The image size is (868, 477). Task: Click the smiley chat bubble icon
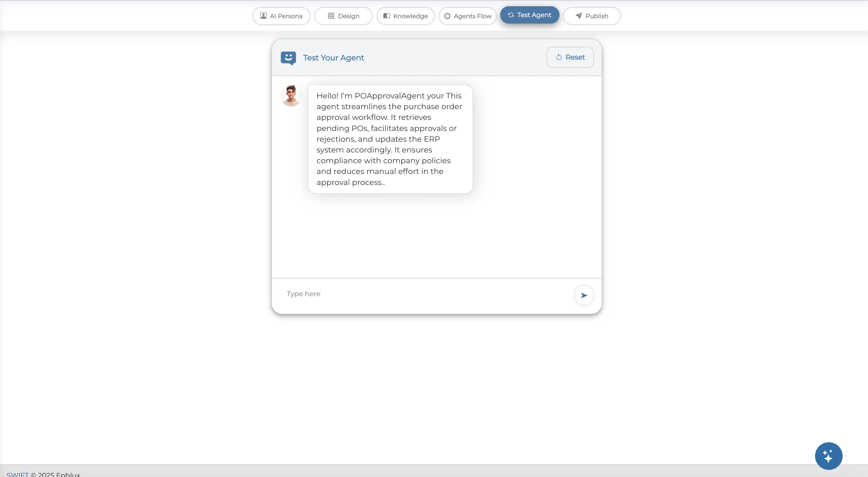pyautogui.click(x=288, y=58)
